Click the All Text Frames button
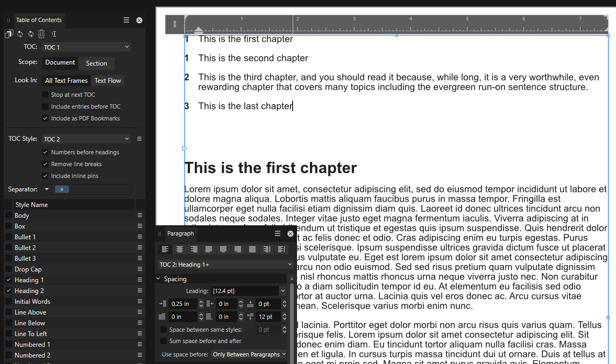The image size is (616, 364). click(66, 80)
